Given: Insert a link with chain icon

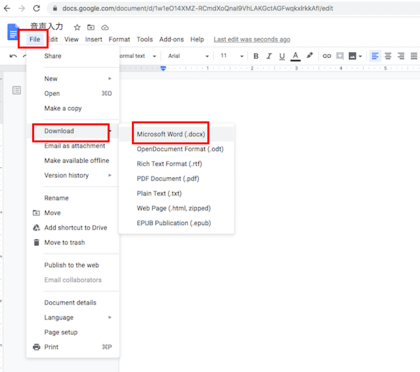Looking at the screenshot, I should click(x=327, y=56).
